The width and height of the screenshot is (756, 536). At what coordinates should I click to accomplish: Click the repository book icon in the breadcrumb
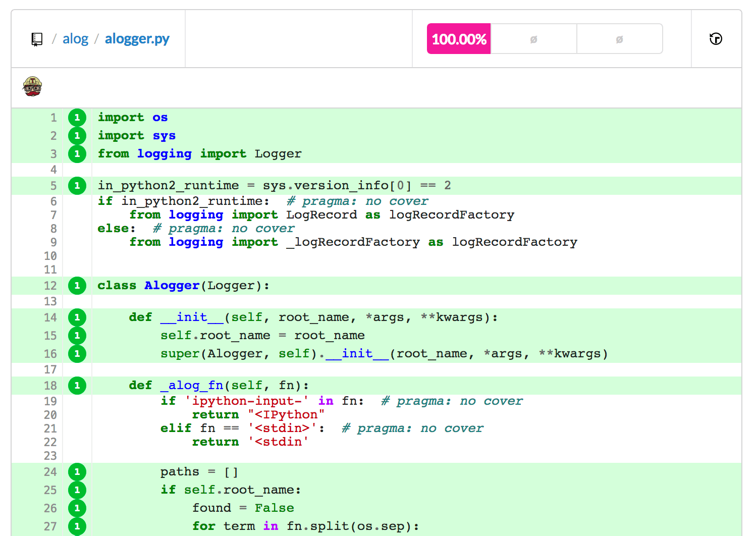tap(36, 38)
